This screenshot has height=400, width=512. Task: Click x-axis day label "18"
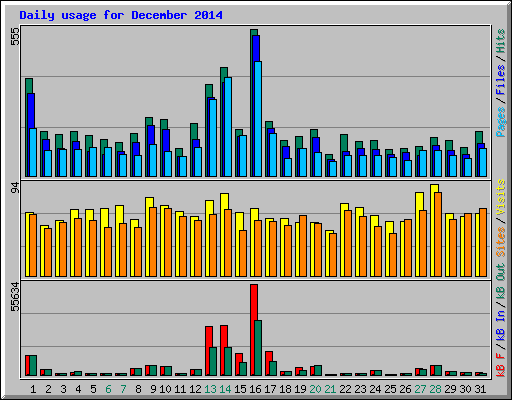(285, 389)
